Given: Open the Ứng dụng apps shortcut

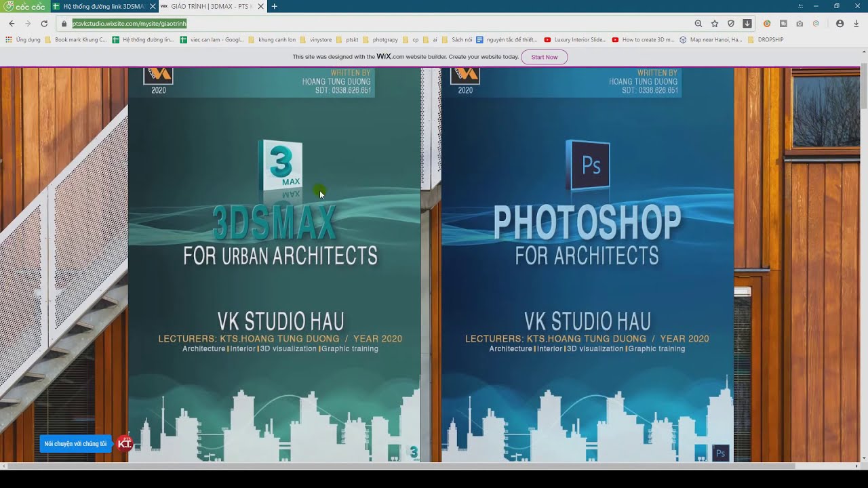Looking at the screenshot, I should (23, 39).
